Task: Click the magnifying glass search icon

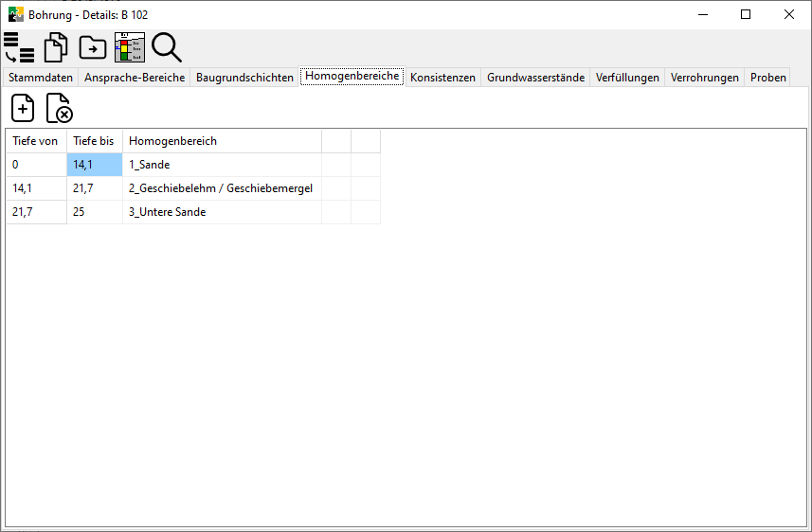Action: coord(167,47)
